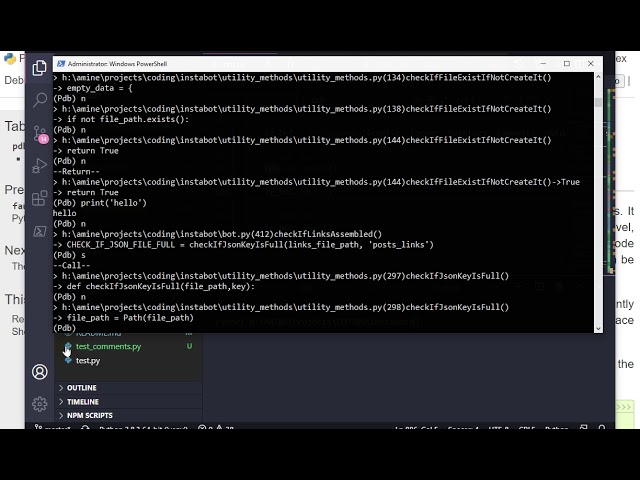
Task: Minimize the PowerShell window
Action: pyautogui.click(x=543, y=64)
